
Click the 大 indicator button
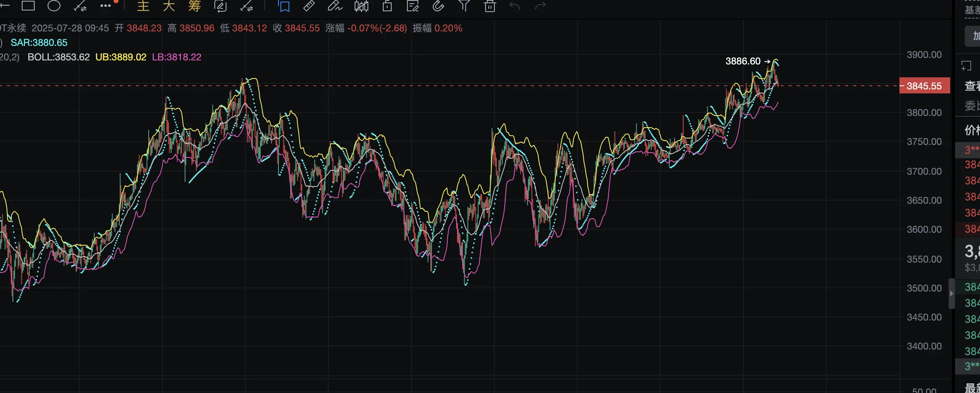tap(169, 6)
